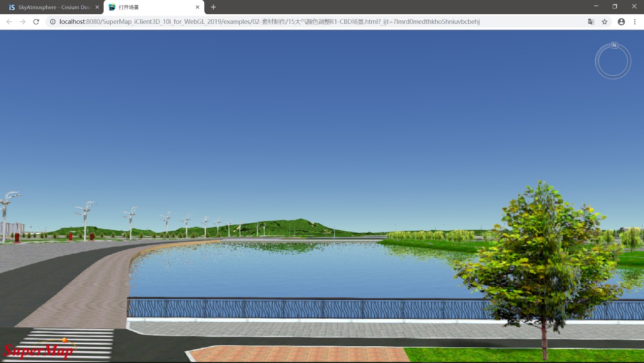The image size is (644, 363).
Task: Click the localhost URL address bar
Action: point(305,22)
